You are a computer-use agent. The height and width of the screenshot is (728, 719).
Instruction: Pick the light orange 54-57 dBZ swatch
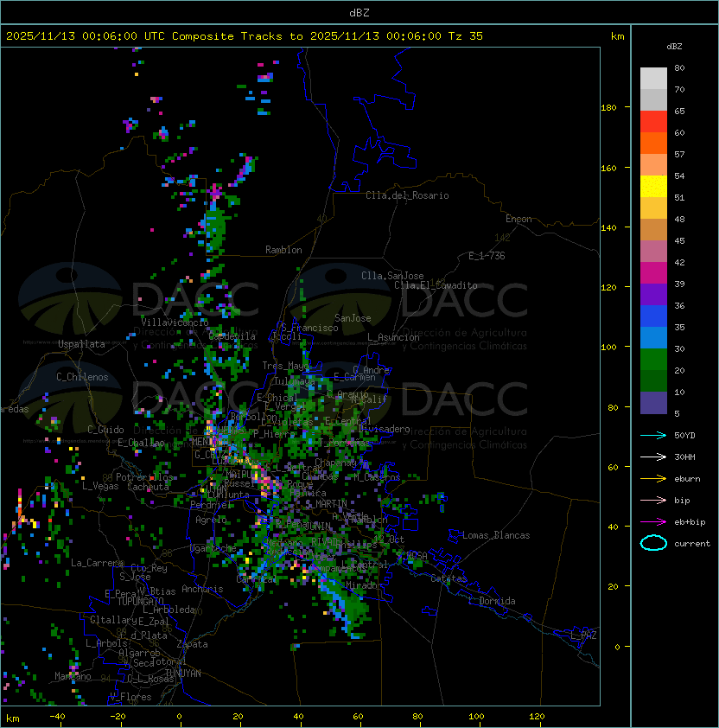(653, 165)
